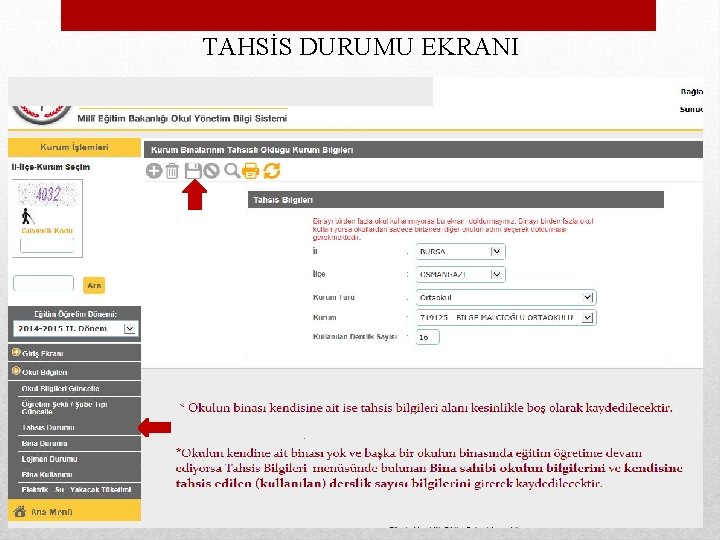Click the Kullanılan Derslik Sayısı label
720x540 pixels.
[354, 337]
